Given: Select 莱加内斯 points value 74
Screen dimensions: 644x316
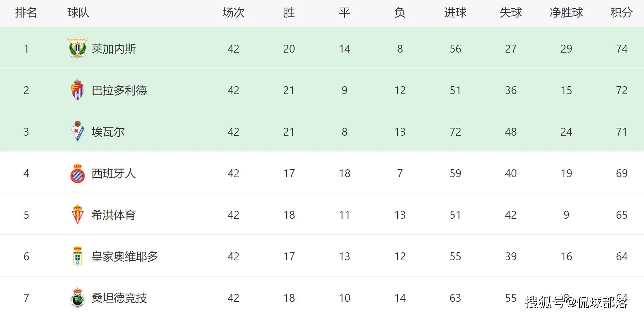Looking at the screenshot, I should (x=622, y=49).
